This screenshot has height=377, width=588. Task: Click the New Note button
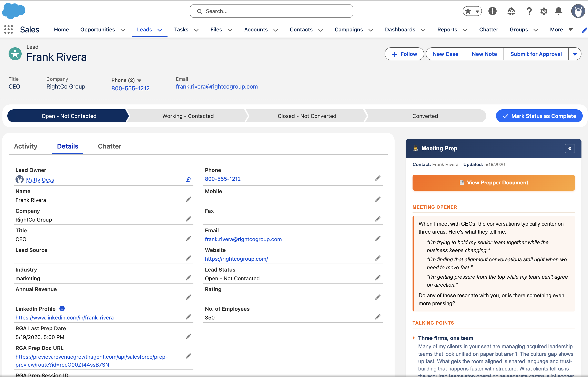[484, 54]
